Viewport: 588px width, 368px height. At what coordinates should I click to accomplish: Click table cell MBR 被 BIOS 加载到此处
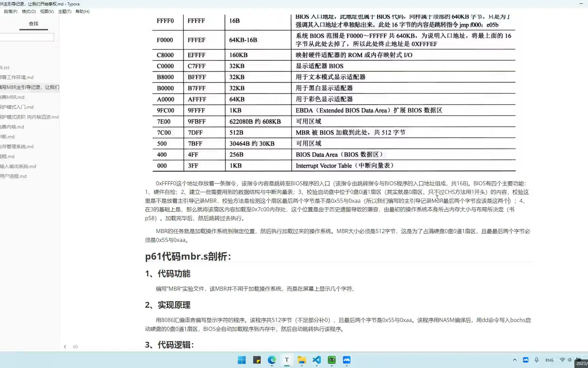pyautogui.click(x=350, y=133)
